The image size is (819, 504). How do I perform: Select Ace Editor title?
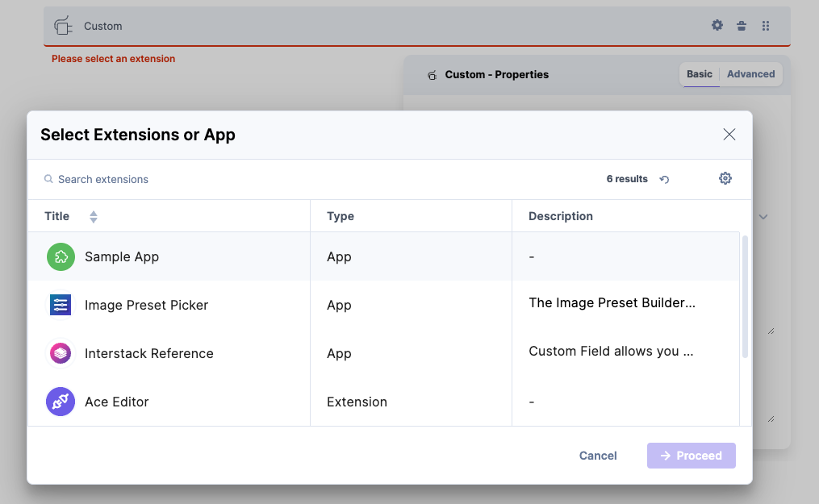tap(116, 402)
